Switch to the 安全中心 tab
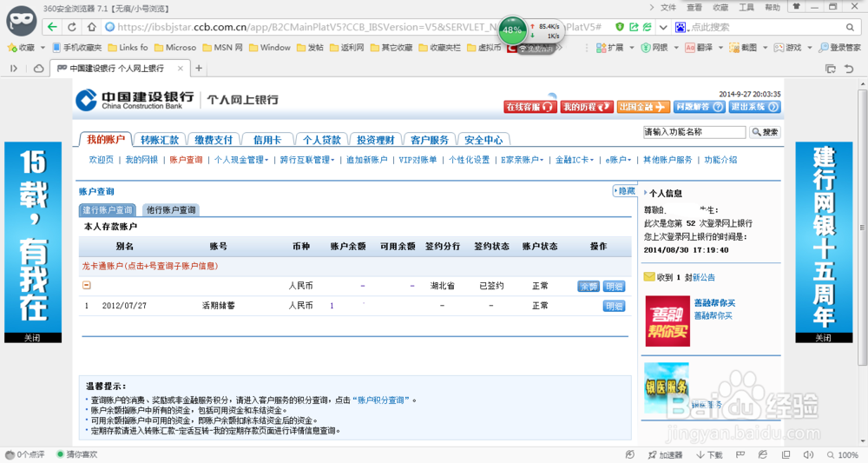 click(x=483, y=140)
